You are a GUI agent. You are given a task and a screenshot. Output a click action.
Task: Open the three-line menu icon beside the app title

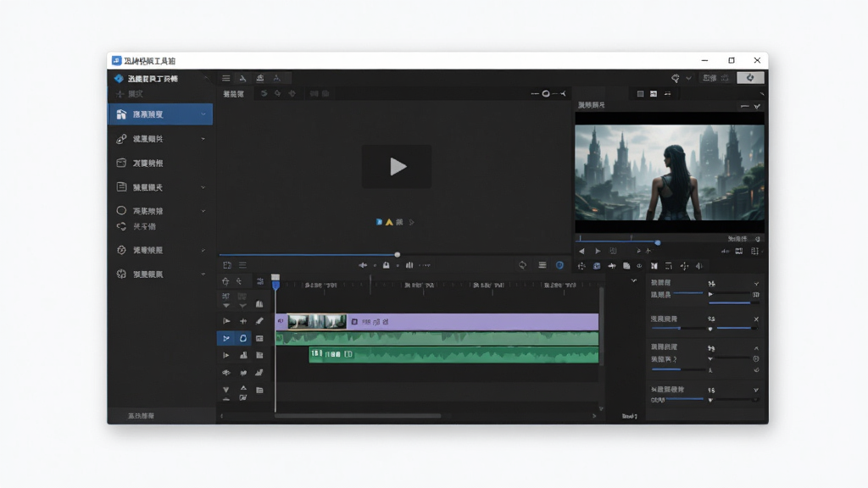click(225, 78)
